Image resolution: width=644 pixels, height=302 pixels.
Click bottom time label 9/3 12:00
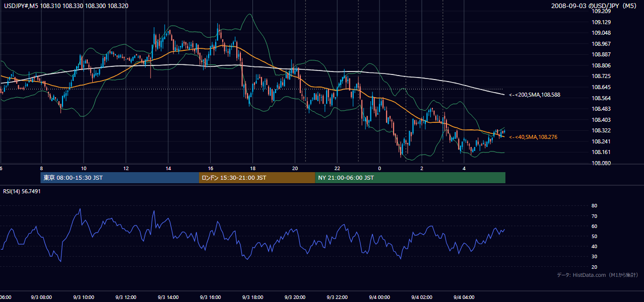pyautogui.click(x=126, y=297)
